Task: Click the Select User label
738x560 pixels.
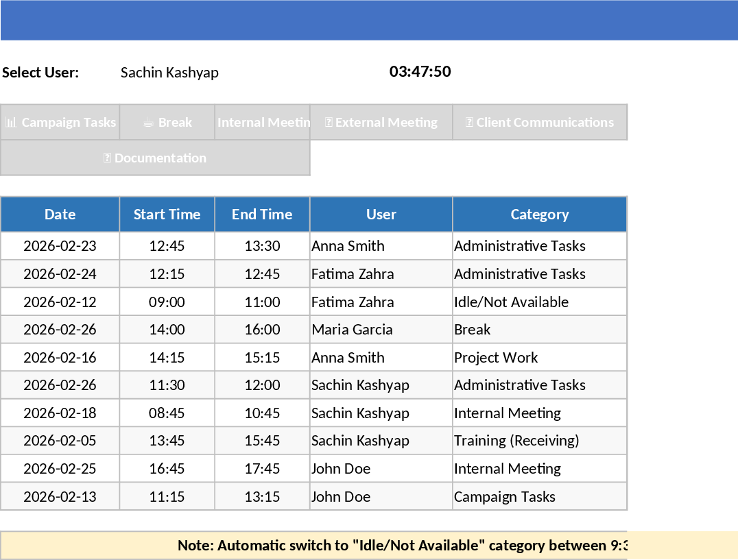Action: [39, 72]
